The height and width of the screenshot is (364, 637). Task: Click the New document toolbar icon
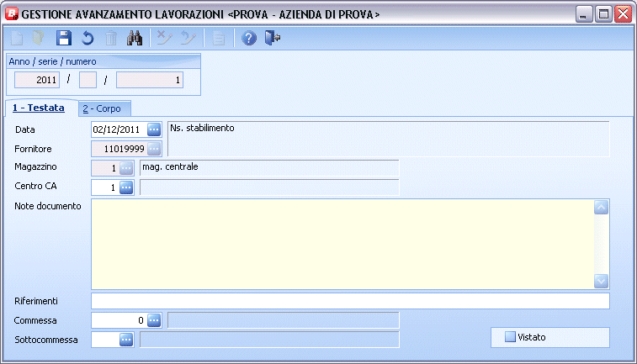point(17,38)
